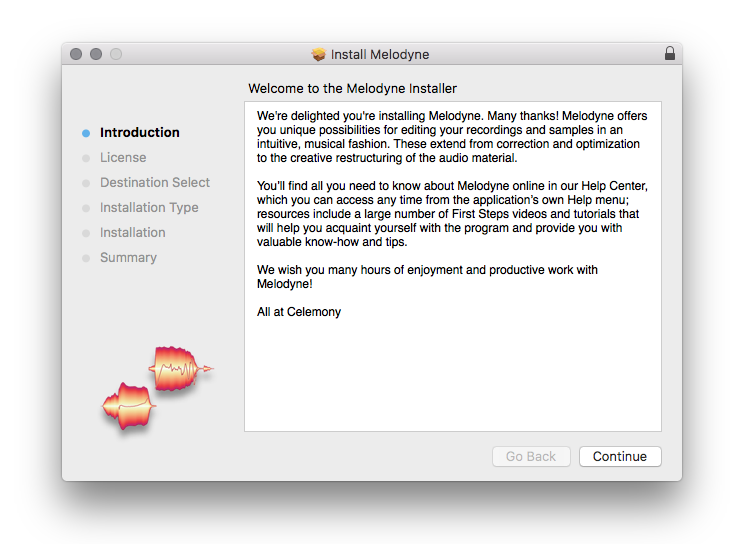Click the Welcome to the Melodyne Installer heading

352,88
